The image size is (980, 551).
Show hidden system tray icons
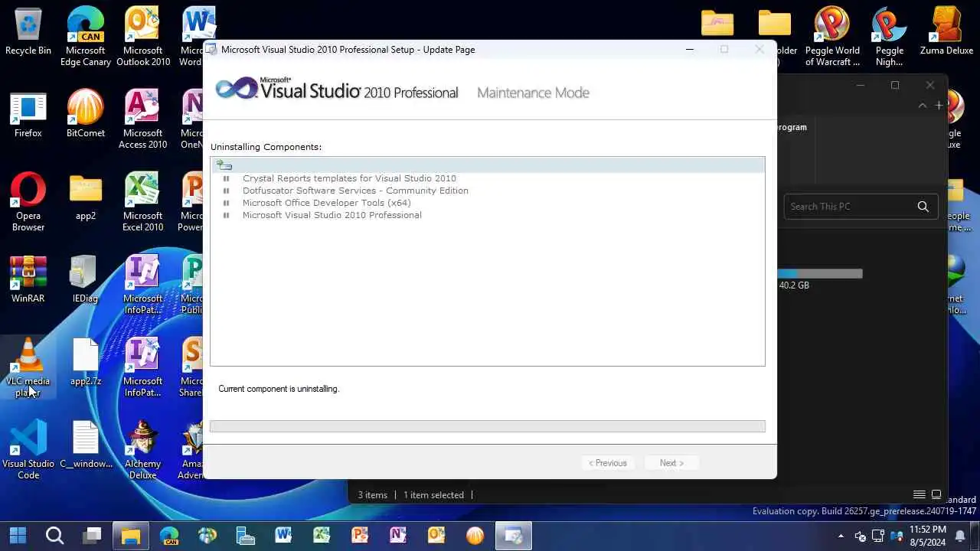point(841,536)
